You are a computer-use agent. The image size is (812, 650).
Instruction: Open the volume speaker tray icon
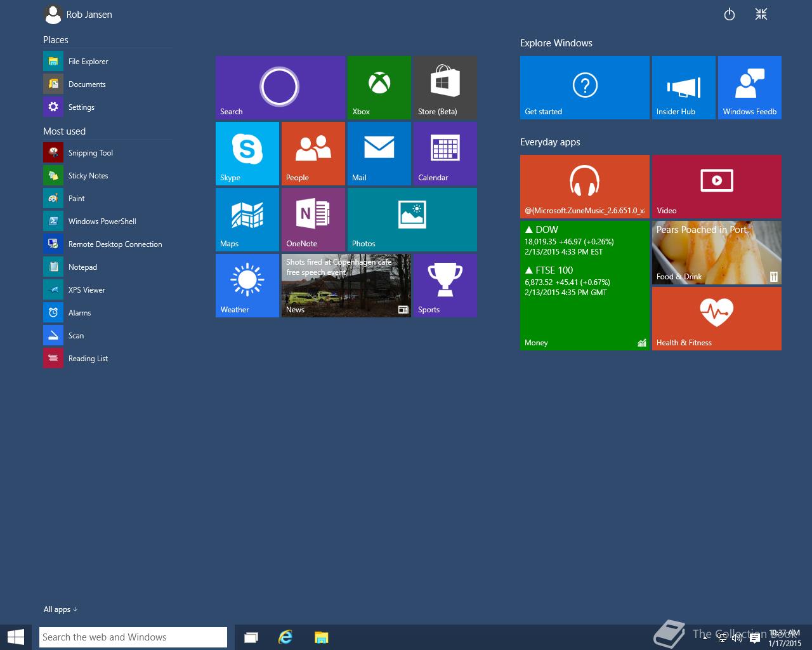738,638
